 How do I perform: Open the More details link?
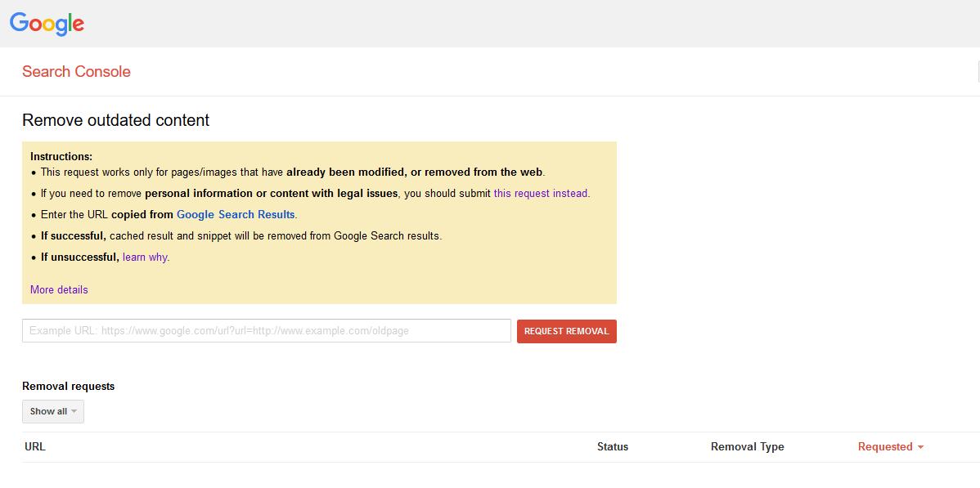pos(59,290)
